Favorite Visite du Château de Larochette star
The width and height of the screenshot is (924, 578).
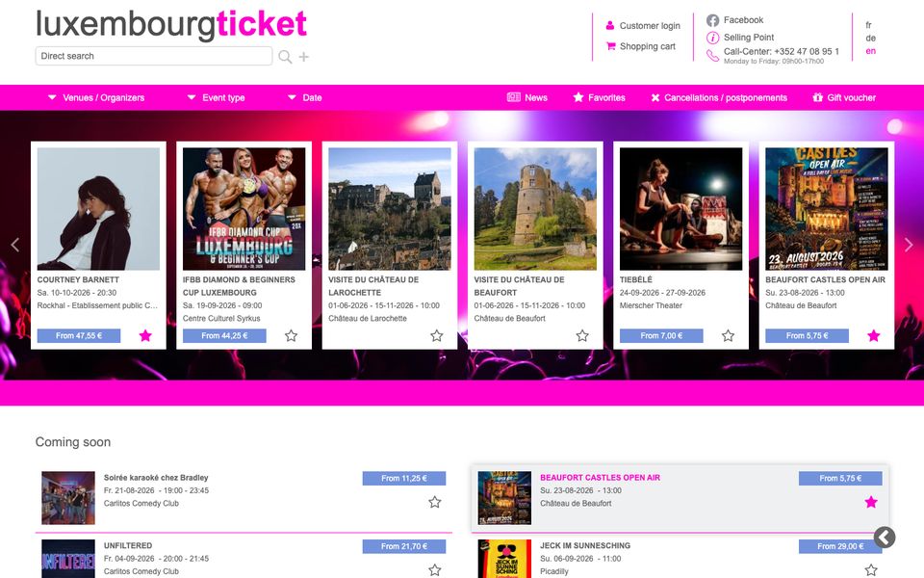[437, 335]
